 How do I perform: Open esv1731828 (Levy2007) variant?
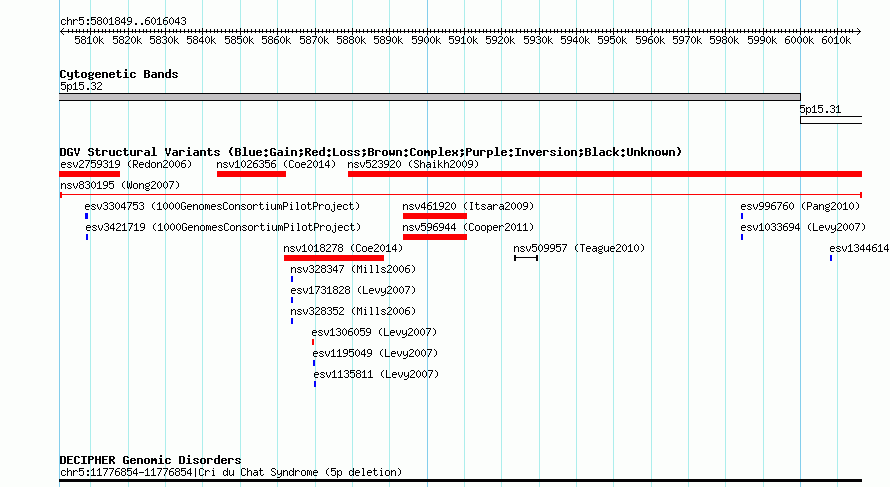[353, 291]
